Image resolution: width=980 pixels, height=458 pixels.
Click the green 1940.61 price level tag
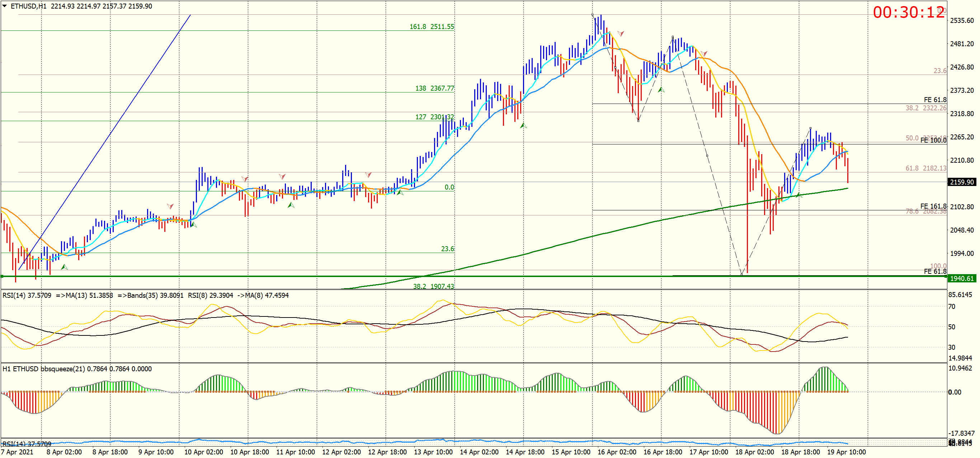(x=961, y=278)
